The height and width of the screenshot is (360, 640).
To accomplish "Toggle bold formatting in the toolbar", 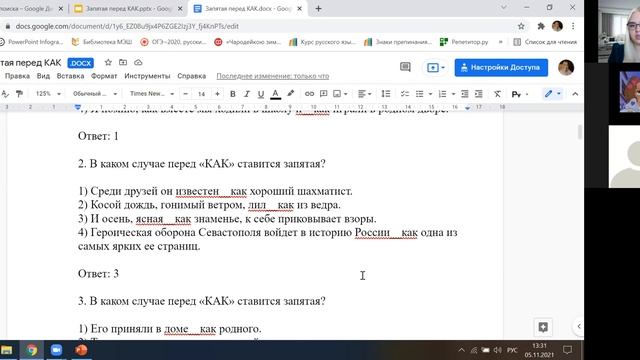I will pyautogui.click(x=233, y=94).
